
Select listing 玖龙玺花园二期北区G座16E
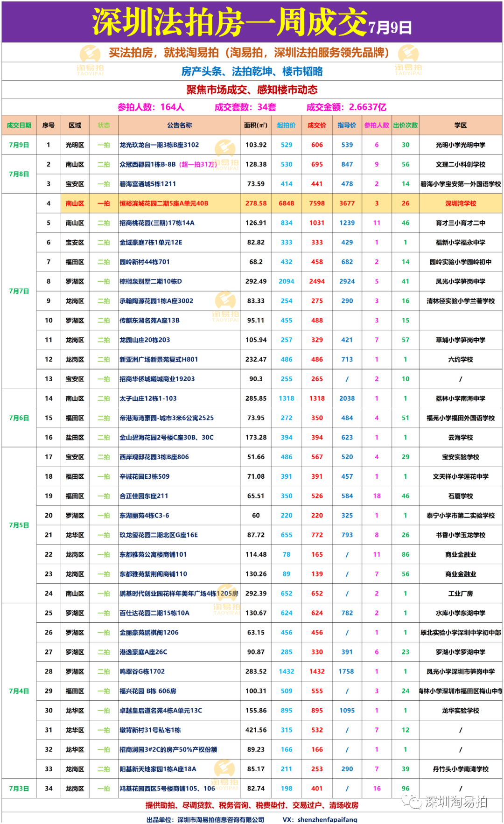click(x=159, y=535)
